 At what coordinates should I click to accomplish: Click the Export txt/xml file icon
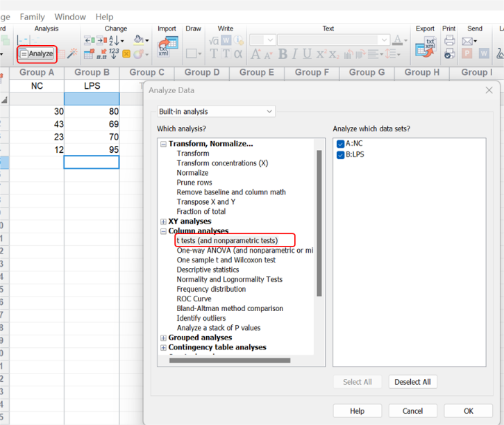click(426, 47)
